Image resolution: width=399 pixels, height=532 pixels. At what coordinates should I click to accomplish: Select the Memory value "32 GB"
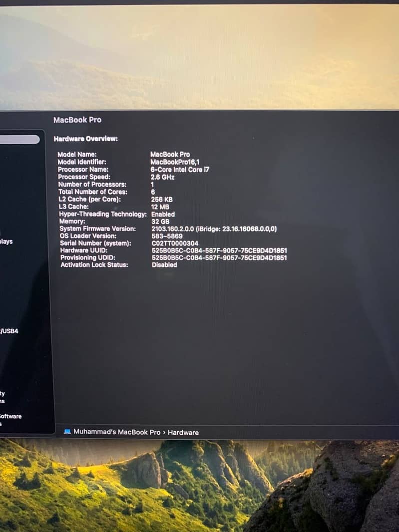[x=160, y=222]
